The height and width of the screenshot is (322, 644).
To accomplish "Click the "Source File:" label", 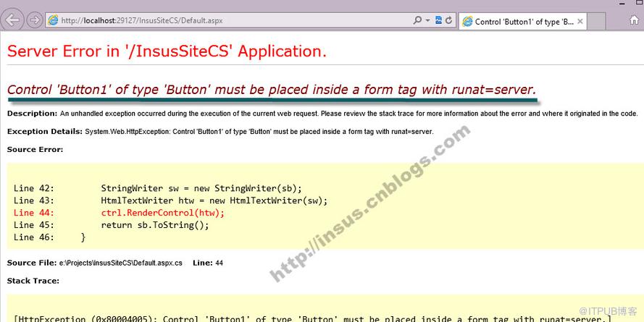I will (32, 263).
